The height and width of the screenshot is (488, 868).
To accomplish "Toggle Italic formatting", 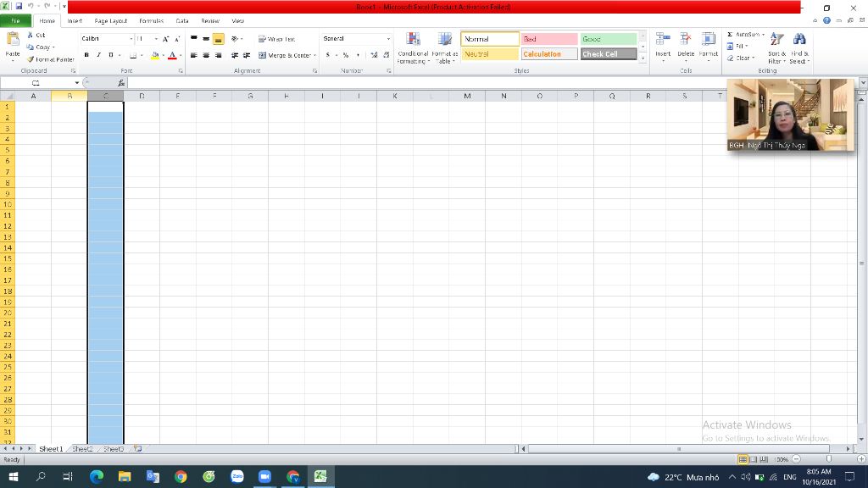I will pos(98,55).
